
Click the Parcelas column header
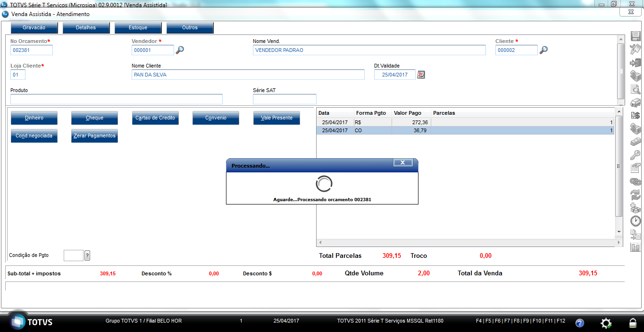[523, 113]
